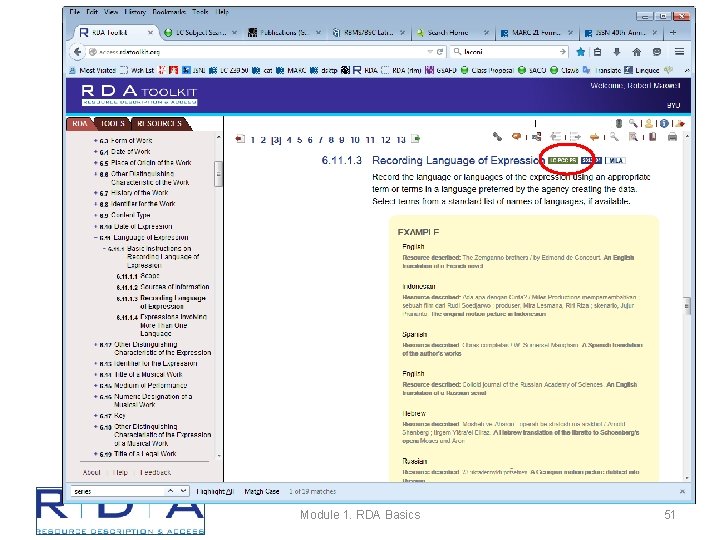720x540 pixels.
Task: Switch to the Search Home browser tab
Action: tap(451, 32)
